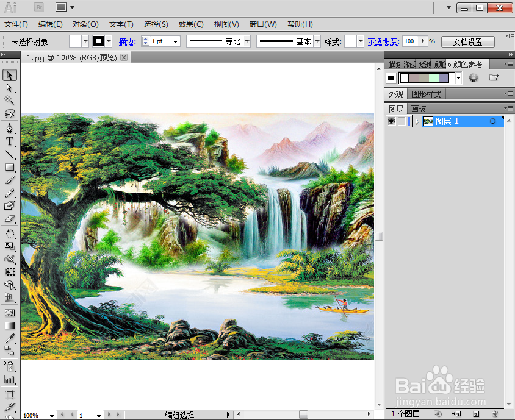
Task: Open the fill color dropdown
Action: coord(85,41)
